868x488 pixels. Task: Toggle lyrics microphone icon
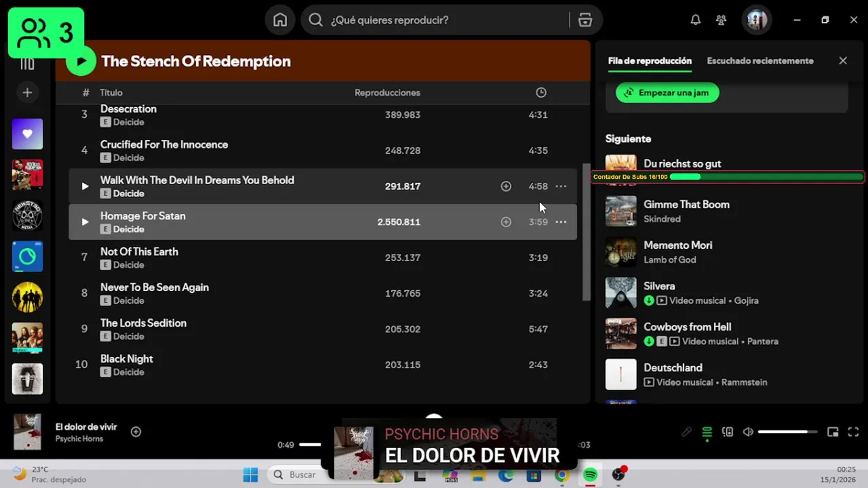pyautogui.click(x=687, y=432)
